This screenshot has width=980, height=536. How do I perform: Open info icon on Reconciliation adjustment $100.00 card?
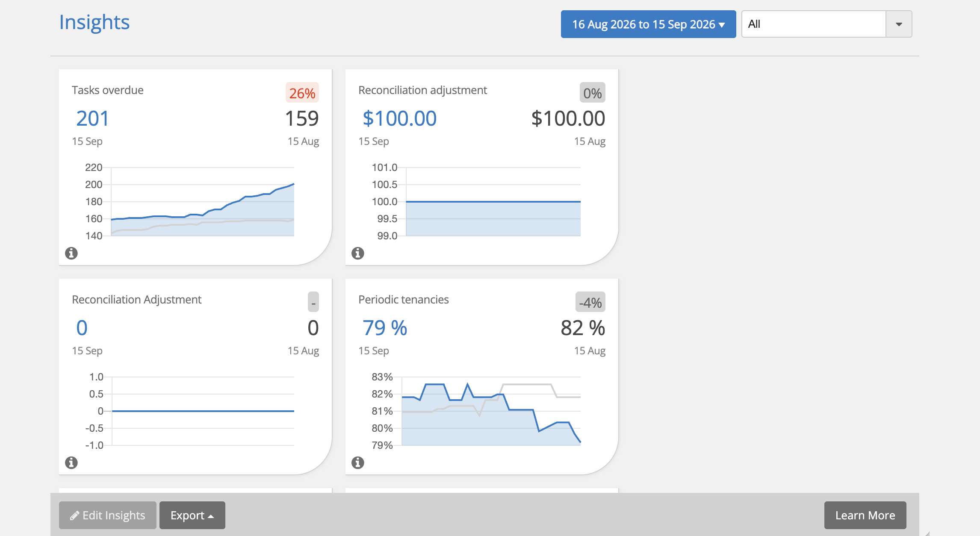click(x=358, y=253)
